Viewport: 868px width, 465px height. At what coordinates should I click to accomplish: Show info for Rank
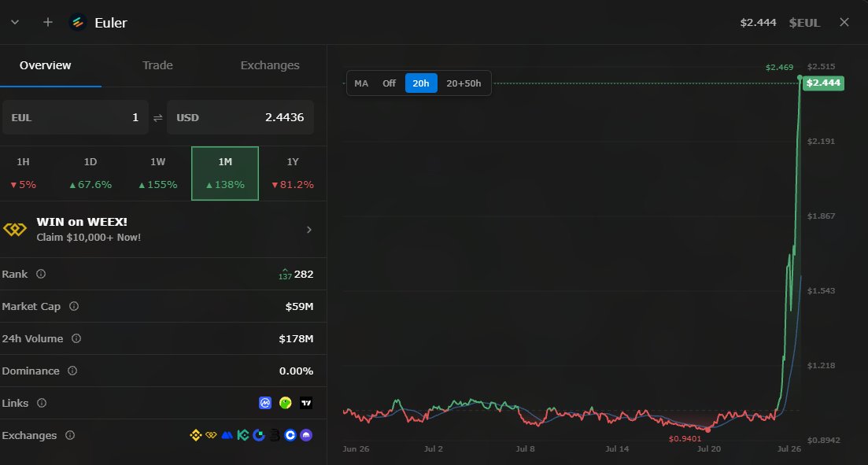pos(41,274)
